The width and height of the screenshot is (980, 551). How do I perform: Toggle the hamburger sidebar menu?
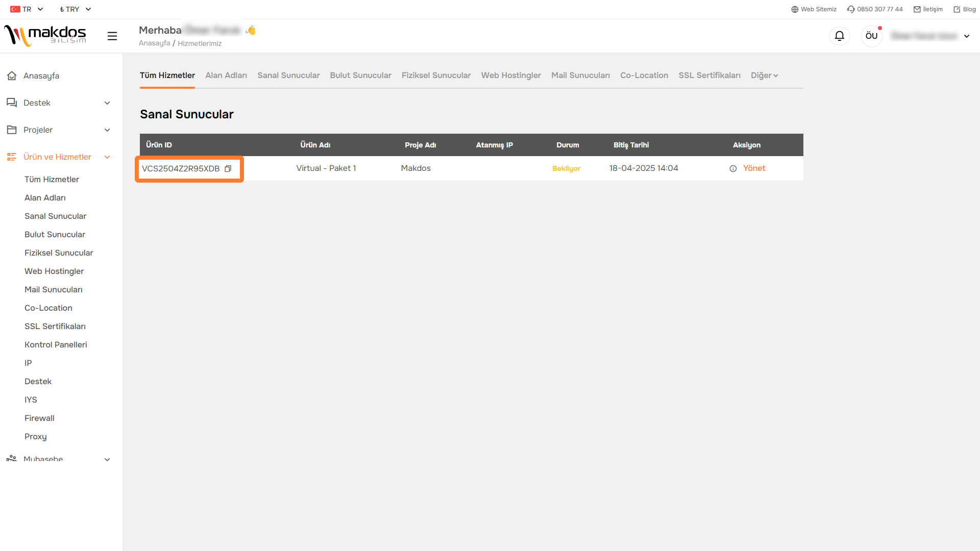pyautogui.click(x=112, y=36)
